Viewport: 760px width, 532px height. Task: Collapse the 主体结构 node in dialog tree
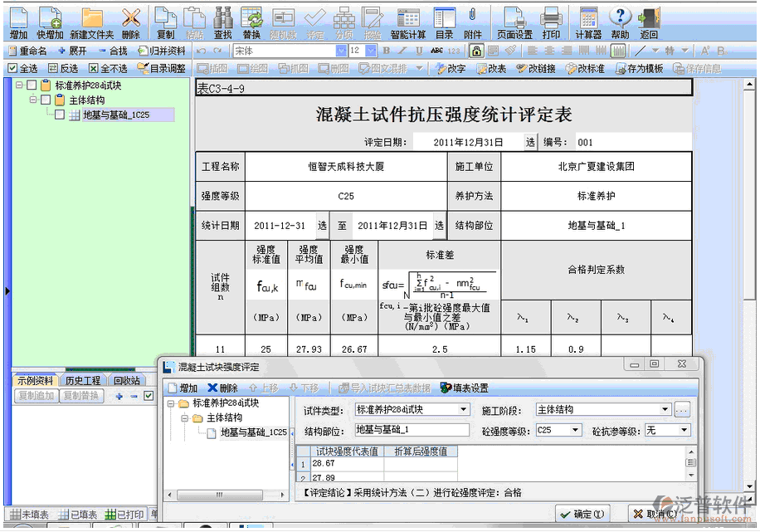[184, 418]
